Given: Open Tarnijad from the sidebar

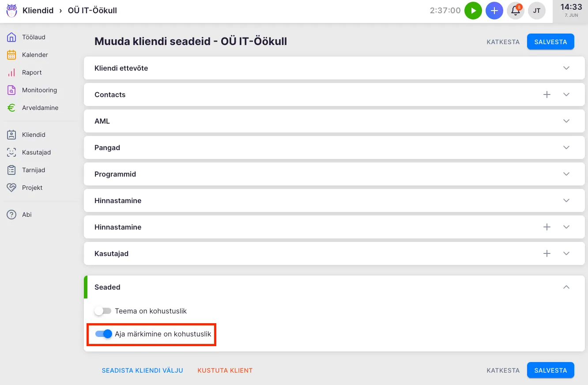Looking at the screenshot, I should (34, 170).
